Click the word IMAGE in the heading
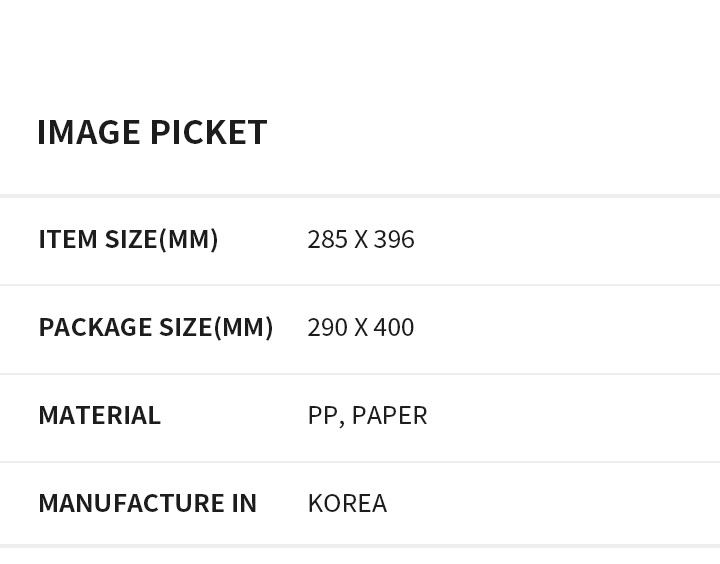This screenshot has width=720, height=564. 89,132
